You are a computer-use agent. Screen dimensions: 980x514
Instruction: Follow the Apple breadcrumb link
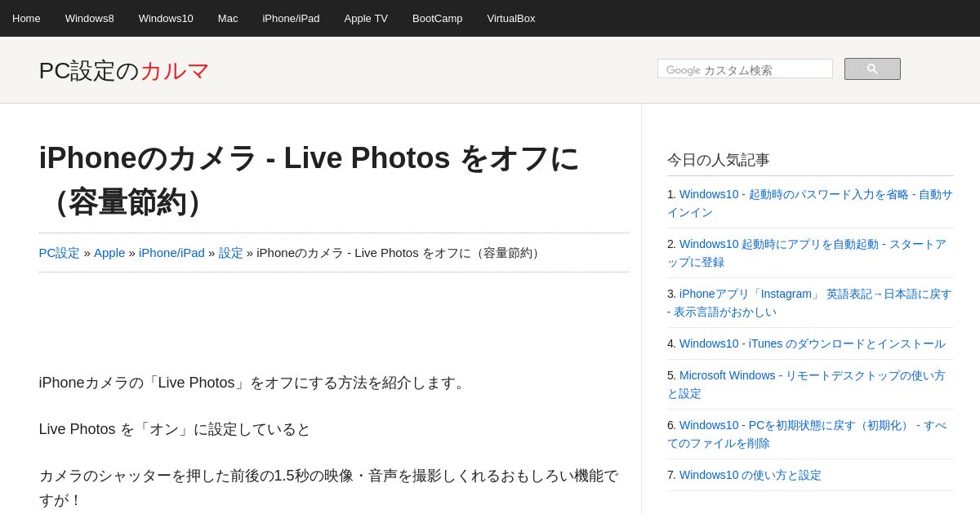[109, 253]
